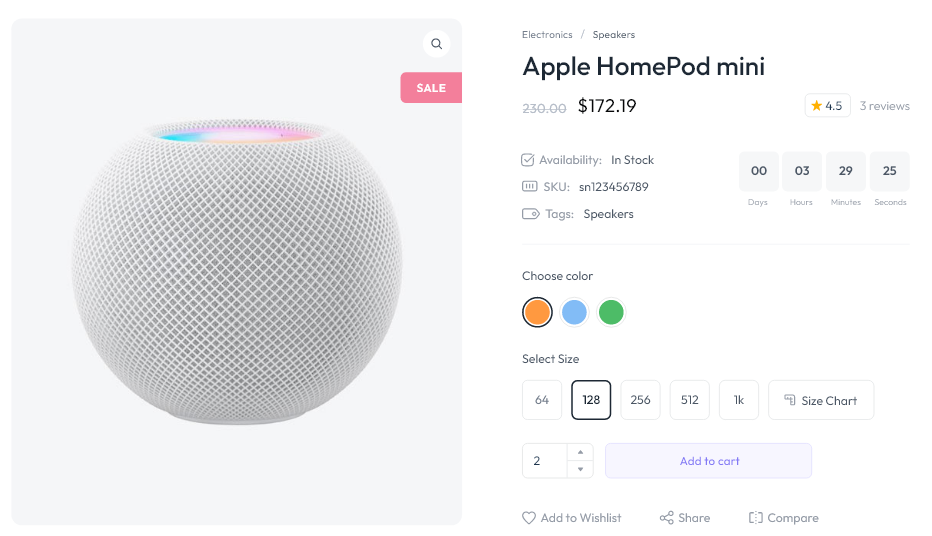Click the Tags label icon
Image resolution: width=932 pixels, height=536 pixels.
coord(530,214)
